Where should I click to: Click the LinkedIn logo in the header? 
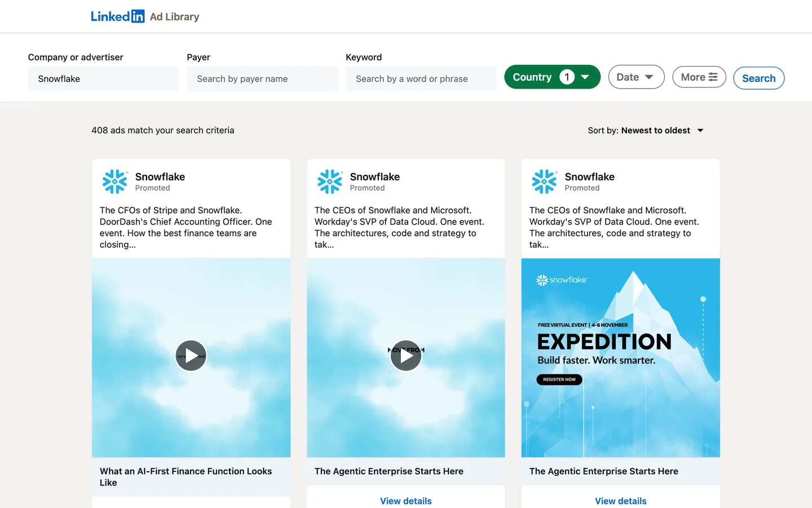point(117,16)
